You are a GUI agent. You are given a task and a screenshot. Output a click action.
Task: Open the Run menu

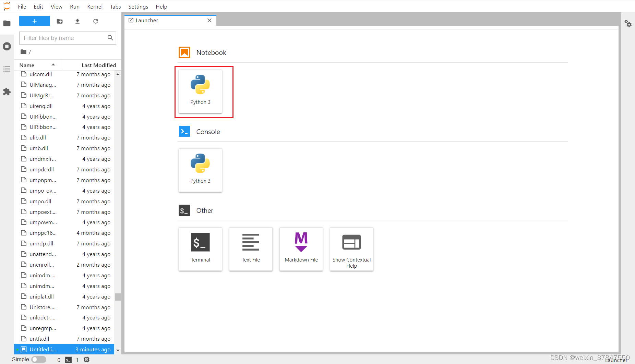coord(75,7)
